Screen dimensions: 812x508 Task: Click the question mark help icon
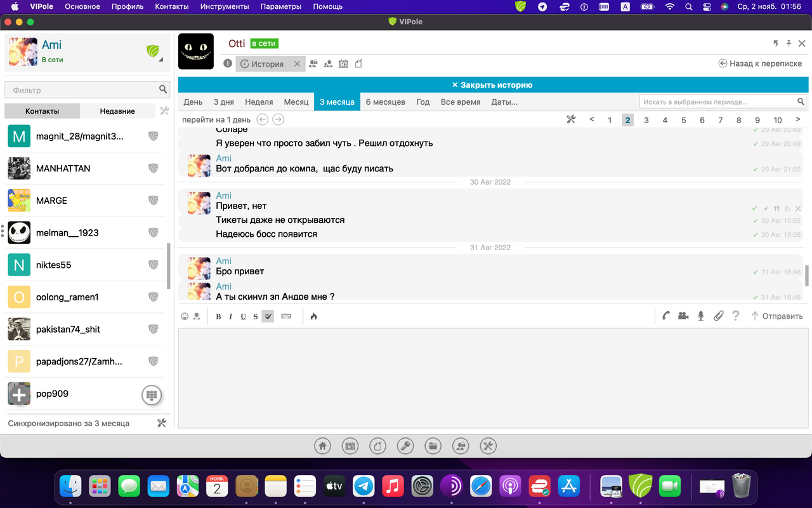[x=736, y=316]
